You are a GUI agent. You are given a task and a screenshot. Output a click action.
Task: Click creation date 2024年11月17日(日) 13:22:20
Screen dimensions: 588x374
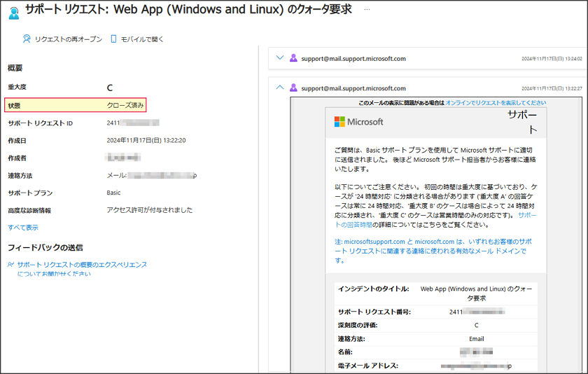(146, 140)
